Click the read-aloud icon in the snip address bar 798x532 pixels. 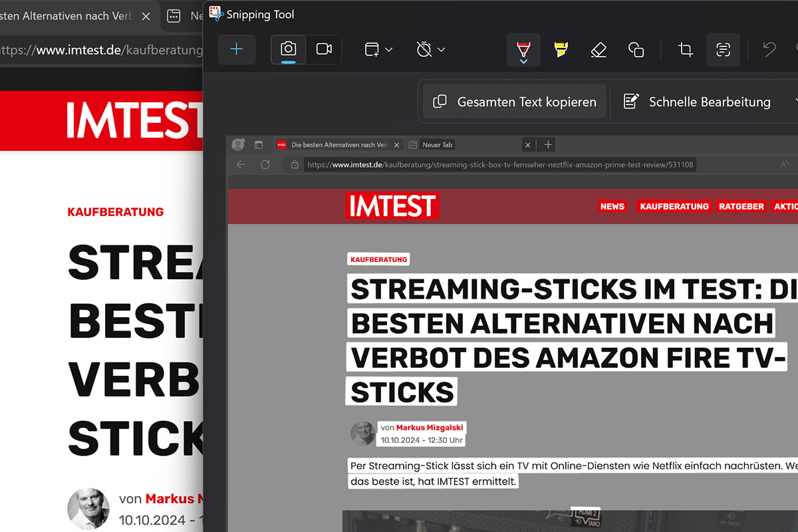[x=785, y=164]
